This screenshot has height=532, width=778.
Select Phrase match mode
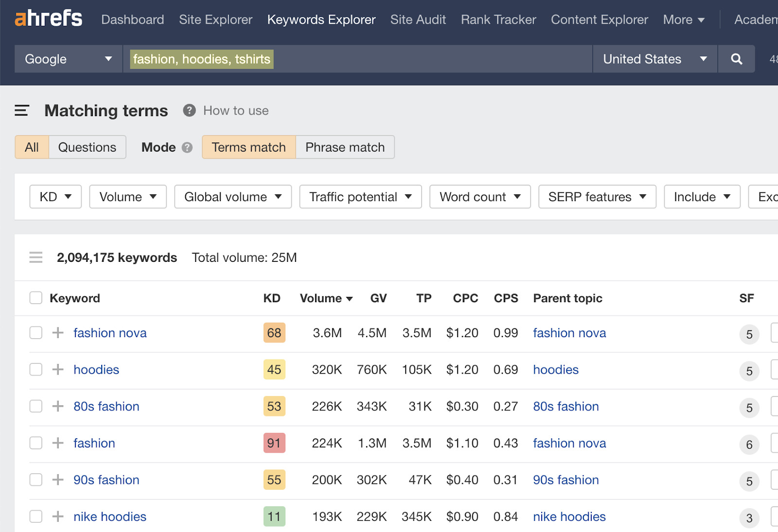click(345, 147)
